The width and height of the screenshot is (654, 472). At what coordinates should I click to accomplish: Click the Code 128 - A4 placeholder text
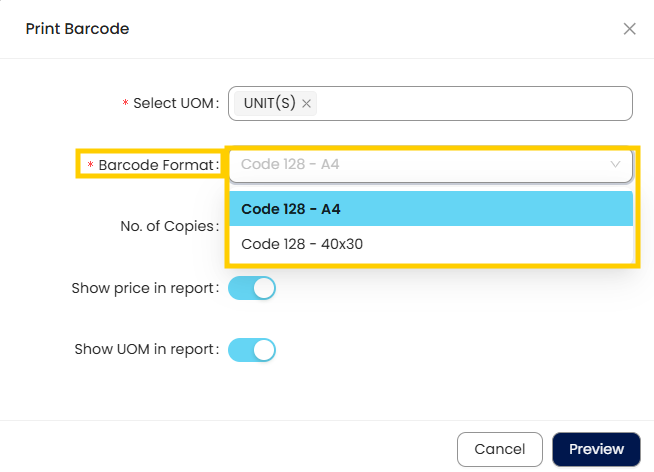(x=290, y=164)
